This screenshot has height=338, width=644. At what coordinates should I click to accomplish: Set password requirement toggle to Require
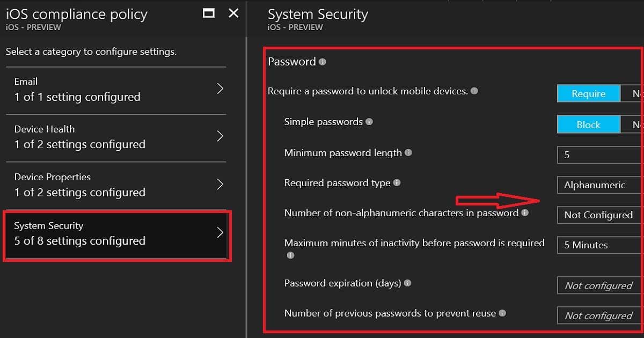(588, 94)
